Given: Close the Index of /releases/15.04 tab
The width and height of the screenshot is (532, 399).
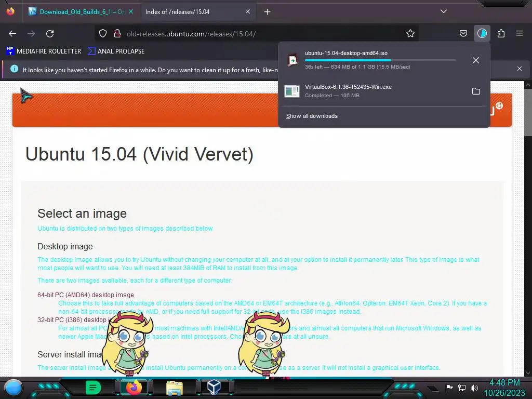Looking at the screenshot, I should 248,11.
